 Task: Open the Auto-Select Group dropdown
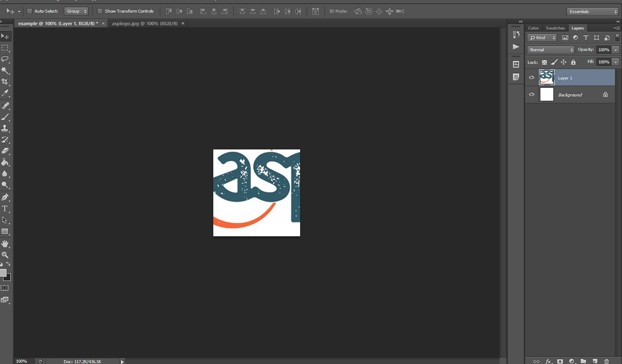[76, 11]
